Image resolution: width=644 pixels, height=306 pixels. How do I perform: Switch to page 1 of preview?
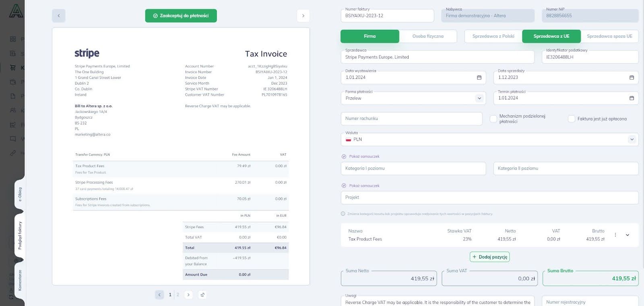pos(170,295)
